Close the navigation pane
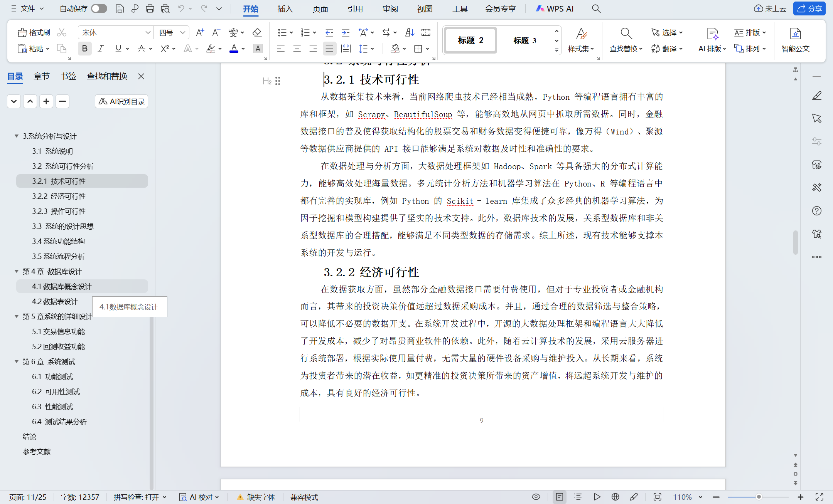Image resolution: width=833 pixels, height=504 pixels. (x=141, y=76)
